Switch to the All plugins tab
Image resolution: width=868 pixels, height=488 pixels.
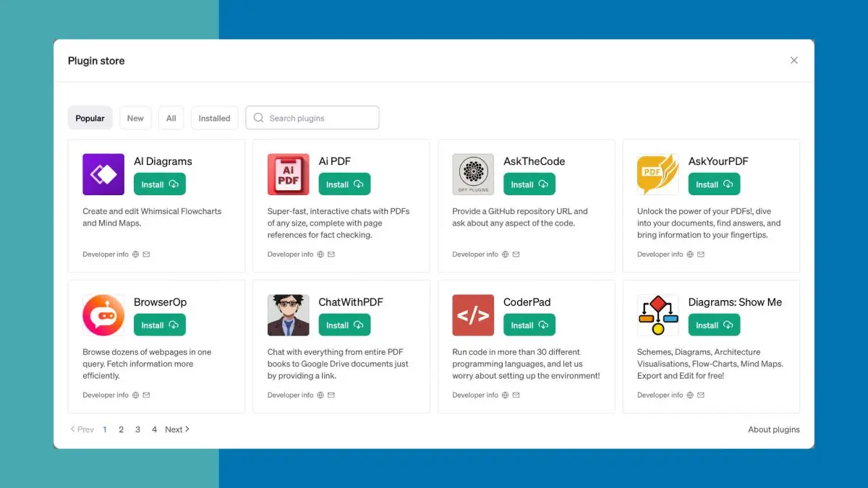click(x=171, y=118)
